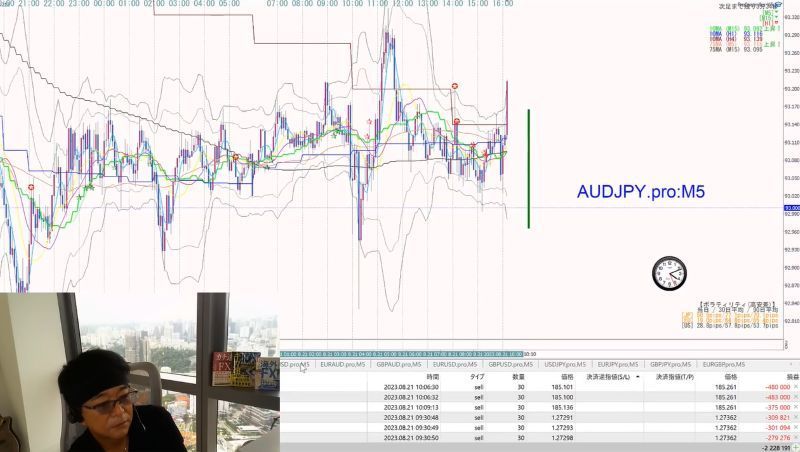Open the GBPAUD.pro,M5 chart tab
This screenshot has height=452, width=800.
(x=399, y=364)
